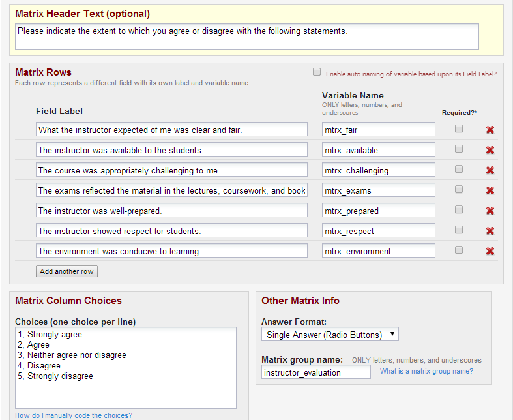This screenshot has height=420, width=513.
Task: Enable auto naming of variable checkbox
Action: tap(317, 72)
